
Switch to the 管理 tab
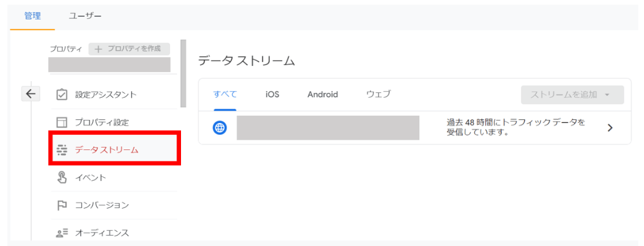[x=33, y=16]
